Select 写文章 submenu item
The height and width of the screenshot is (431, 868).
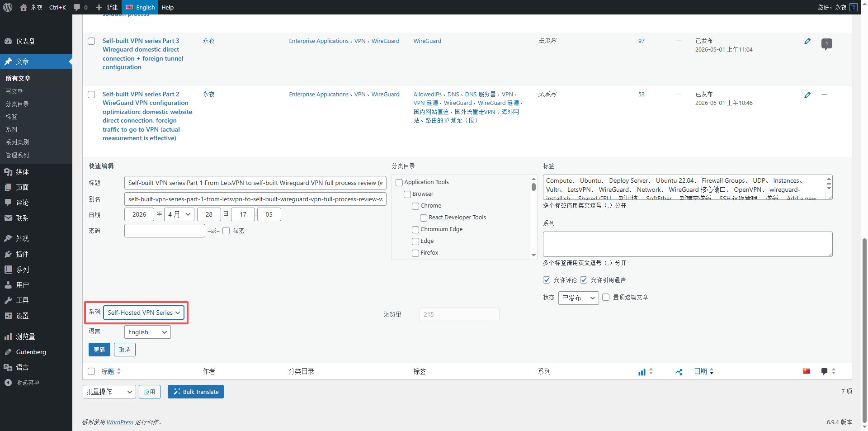[14, 91]
